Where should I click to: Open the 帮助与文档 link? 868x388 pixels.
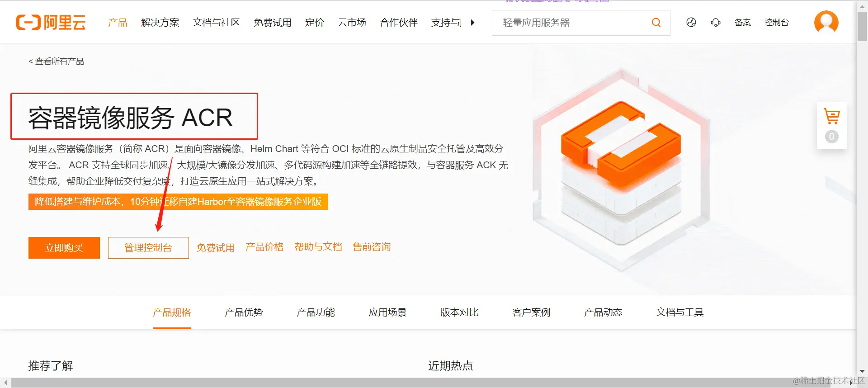(318, 246)
